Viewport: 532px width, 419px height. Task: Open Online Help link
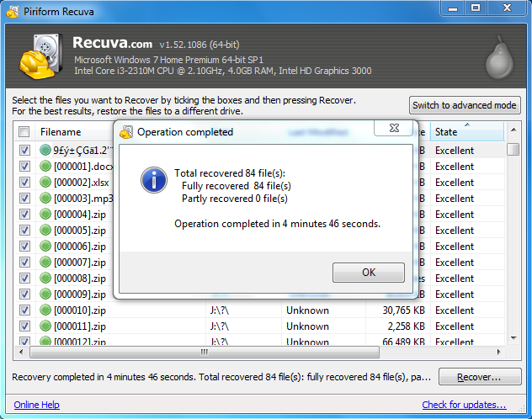tap(37, 405)
